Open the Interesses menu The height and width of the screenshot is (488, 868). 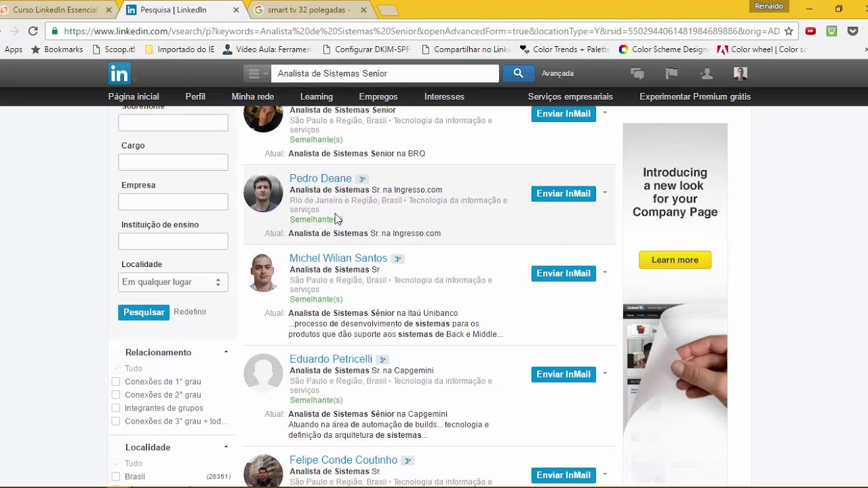[444, 97]
